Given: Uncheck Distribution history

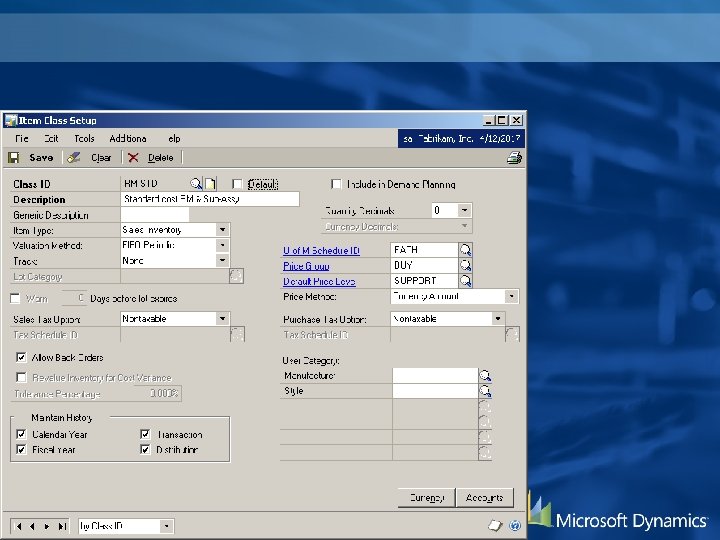Looking at the screenshot, I should 145,450.
